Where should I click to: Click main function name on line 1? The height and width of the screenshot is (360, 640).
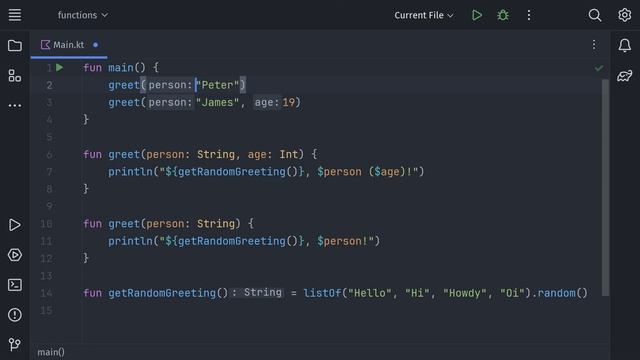pos(121,67)
